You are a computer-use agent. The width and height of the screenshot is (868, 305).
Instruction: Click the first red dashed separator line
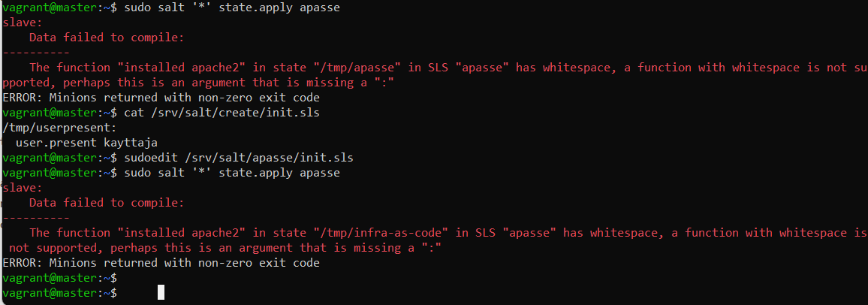pyautogui.click(x=36, y=52)
